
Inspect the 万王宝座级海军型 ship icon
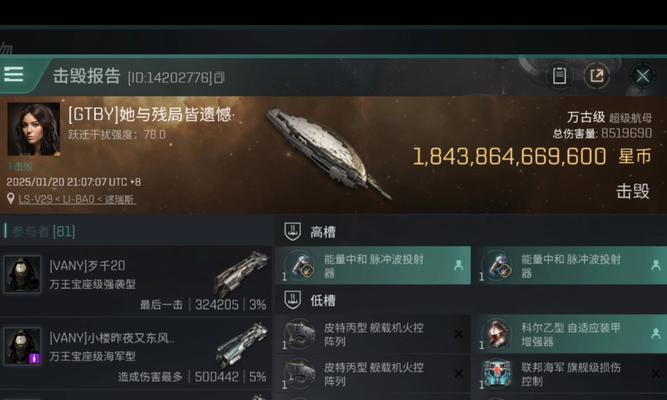(x=242, y=345)
